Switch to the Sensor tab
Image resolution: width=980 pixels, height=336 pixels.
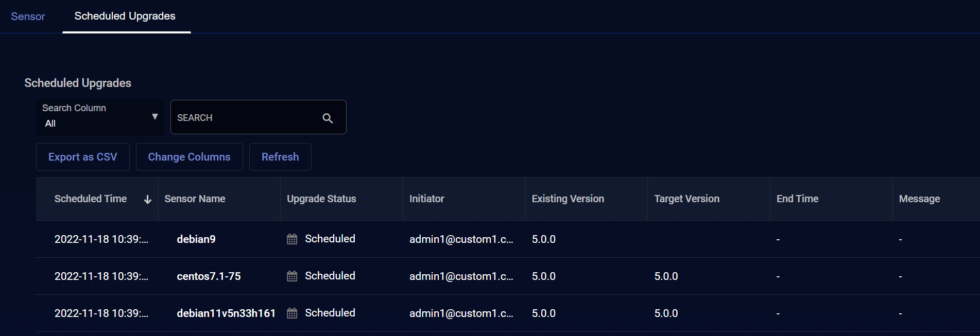click(x=28, y=16)
